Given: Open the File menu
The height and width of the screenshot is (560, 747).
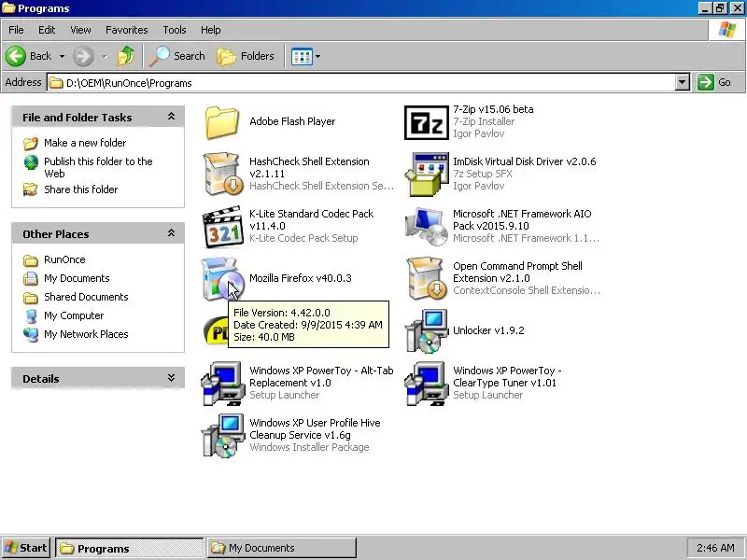Looking at the screenshot, I should click(x=16, y=30).
